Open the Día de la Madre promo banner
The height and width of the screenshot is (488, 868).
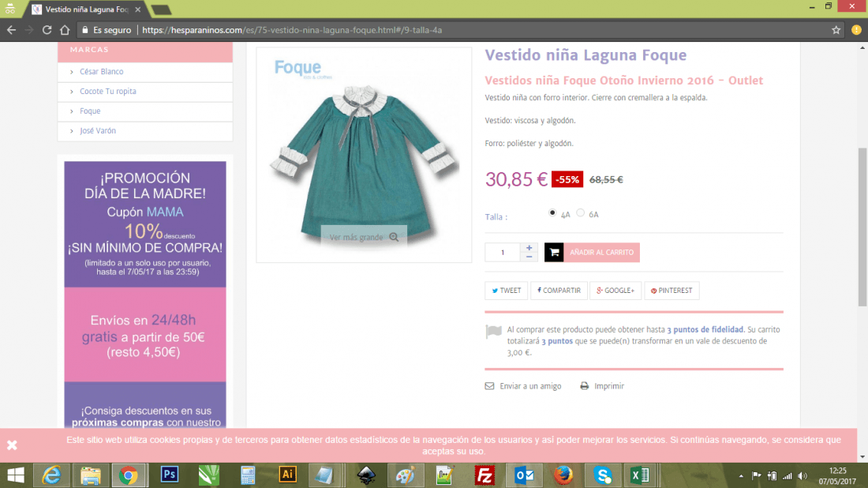coord(145,223)
